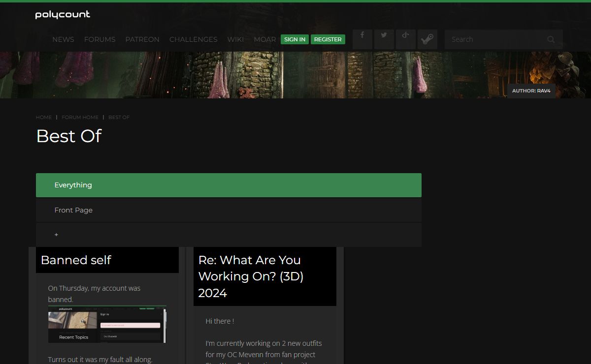Open the News menu item
Image resolution: width=591 pixels, height=364 pixels.
point(63,39)
